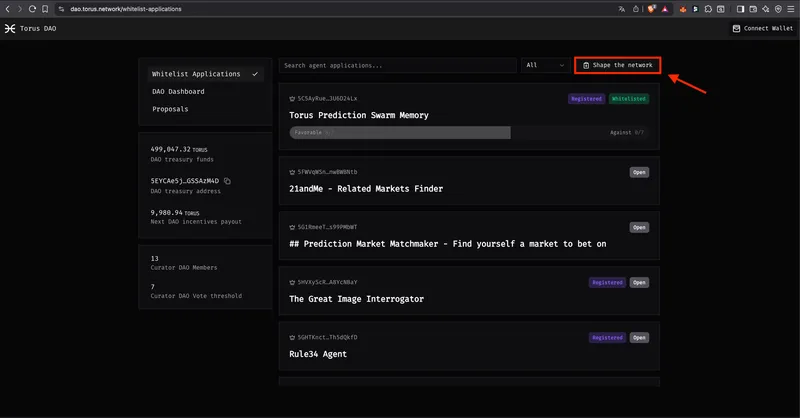Click the Shape the network button
The width and height of the screenshot is (800, 418).
617,65
